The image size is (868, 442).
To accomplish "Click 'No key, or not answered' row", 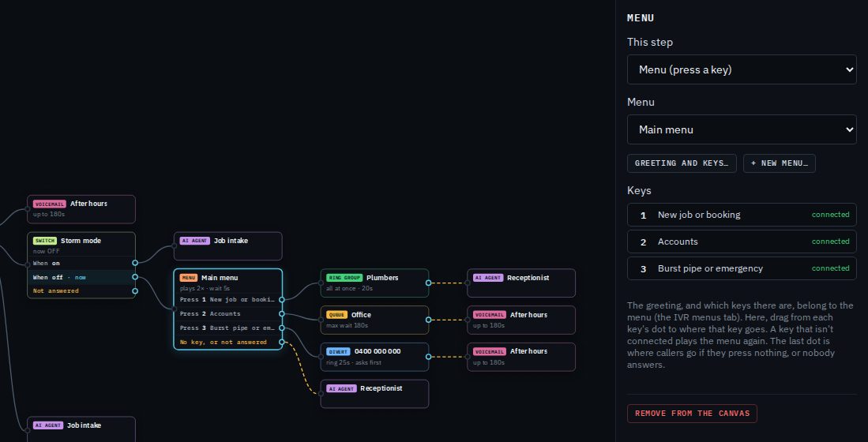I will 227,343.
